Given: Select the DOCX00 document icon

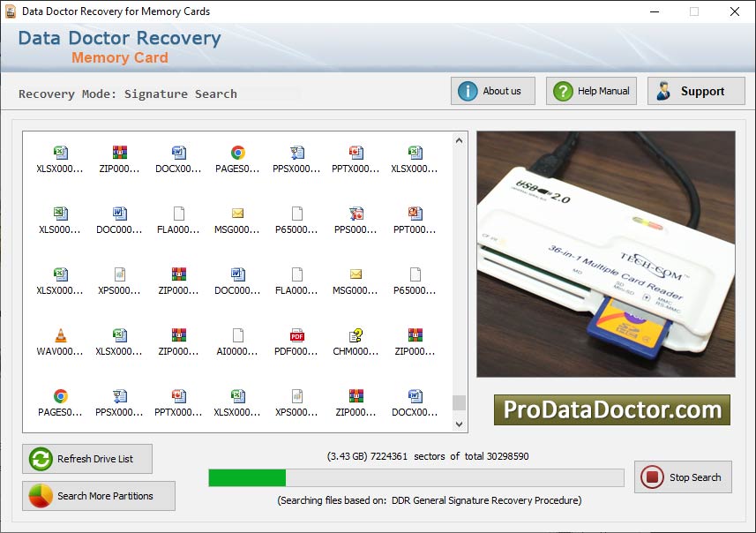Looking at the screenshot, I should [177, 152].
